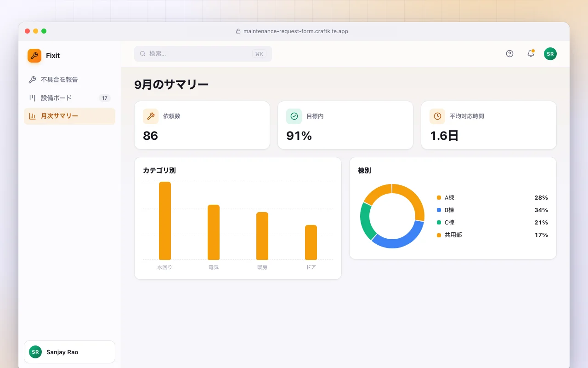Click the lock icon in the address bar
This screenshot has height=368, width=588.
238,31
